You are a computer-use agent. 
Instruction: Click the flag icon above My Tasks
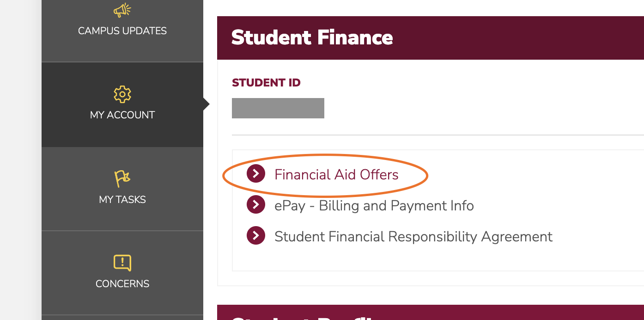[122, 178]
